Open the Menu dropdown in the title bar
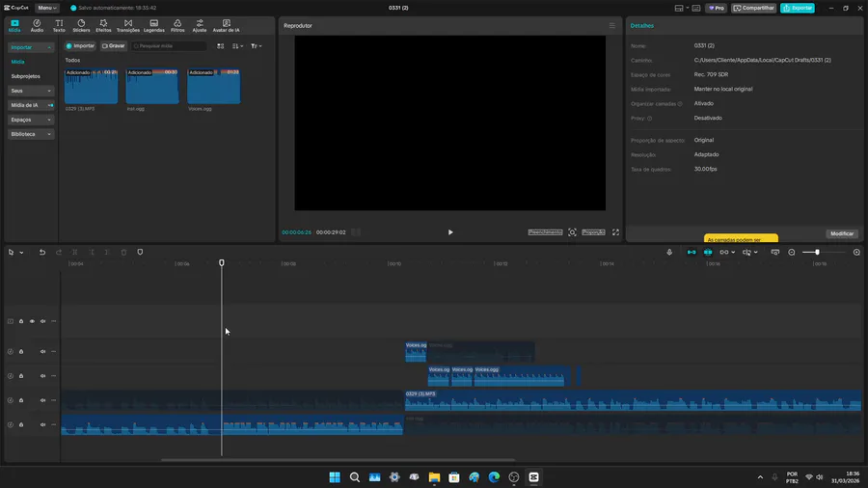Viewport: 868px width, 488px height. (47, 8)
